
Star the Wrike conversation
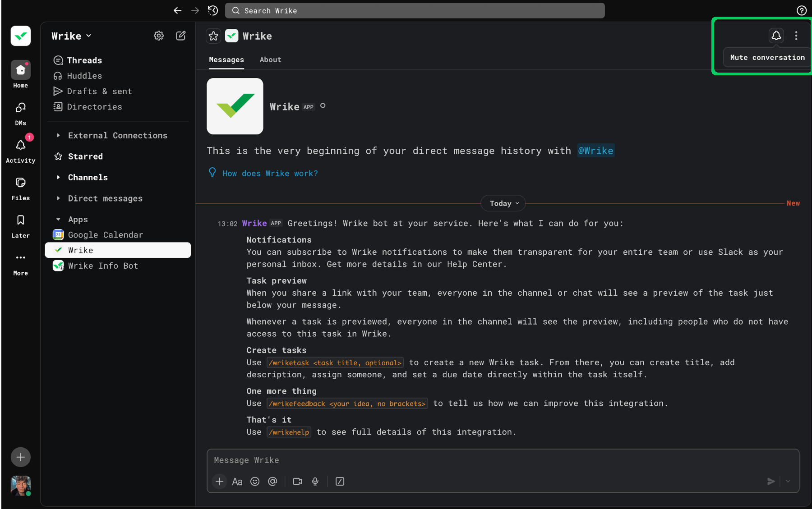pos(213,36)
